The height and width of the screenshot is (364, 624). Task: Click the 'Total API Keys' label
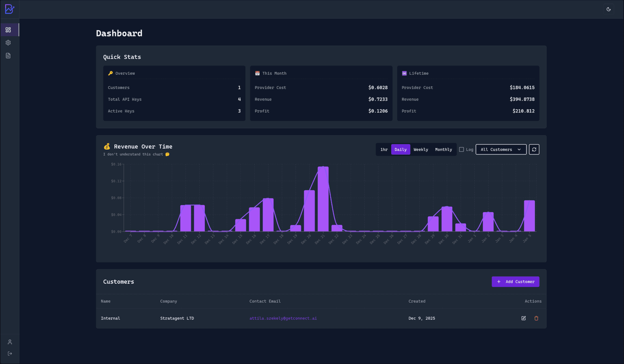[125, 99]
